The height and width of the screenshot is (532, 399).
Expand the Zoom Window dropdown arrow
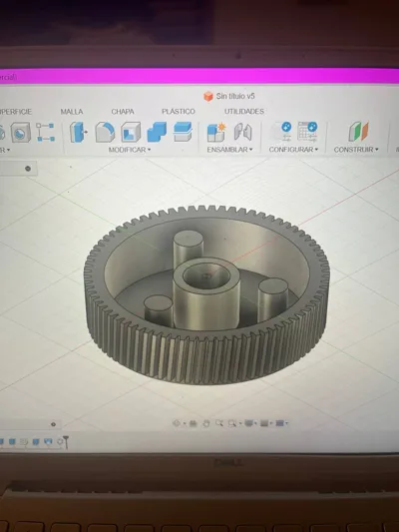tap(240, 423)
